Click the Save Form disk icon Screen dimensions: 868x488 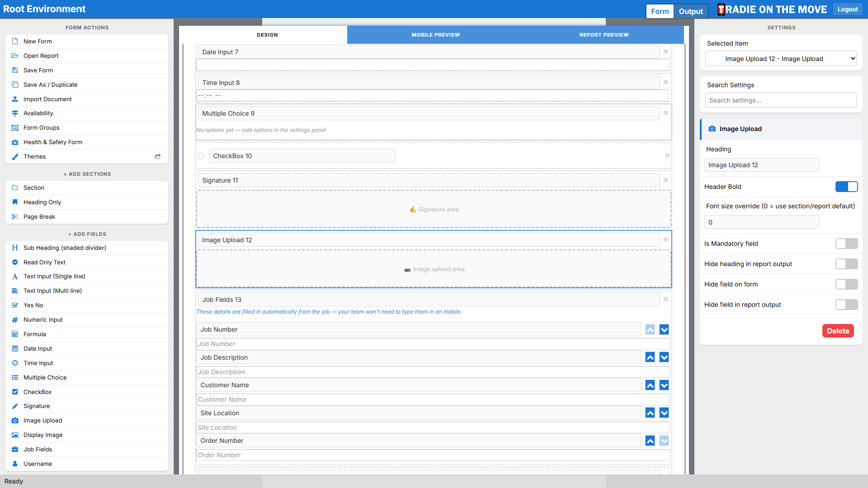[15, 70]
